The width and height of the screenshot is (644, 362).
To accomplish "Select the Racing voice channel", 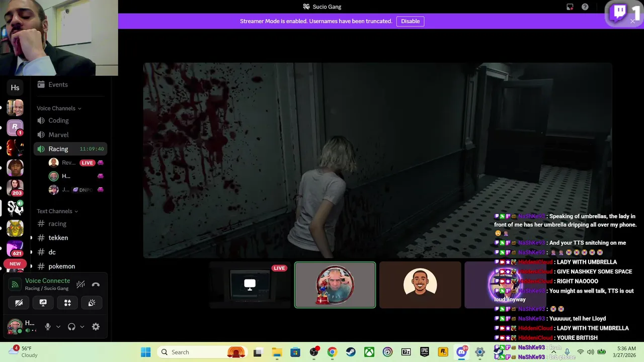I will [70, 149].
